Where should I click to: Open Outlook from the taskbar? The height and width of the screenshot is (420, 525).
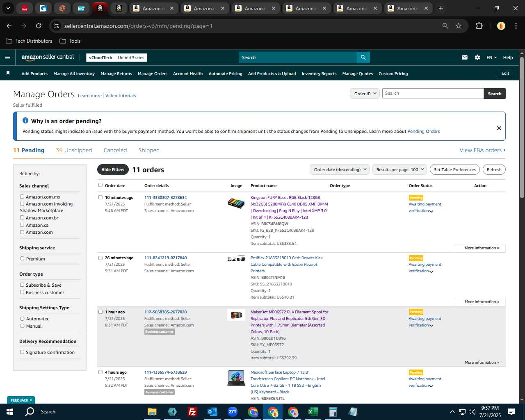(x=212, y=412)
